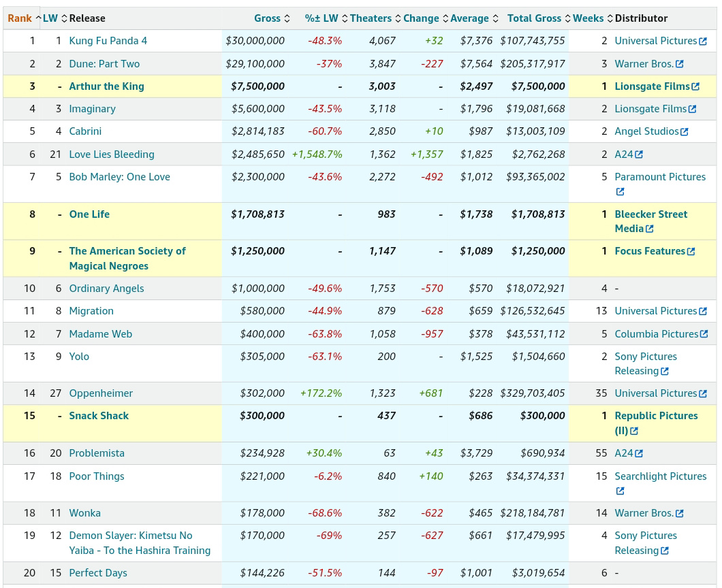Open the Imaginary release link
This screenshot has width=722, height=588.
pos(93,109)
